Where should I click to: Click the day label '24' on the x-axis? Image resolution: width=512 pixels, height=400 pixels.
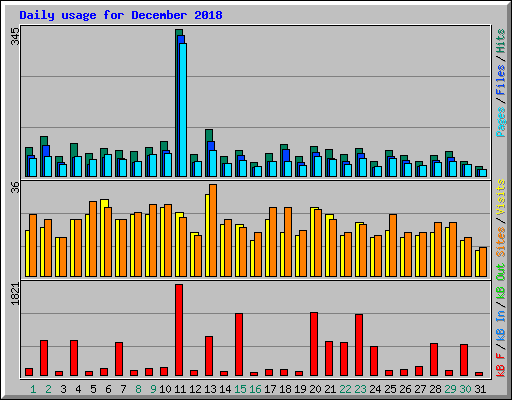(375, 389)
